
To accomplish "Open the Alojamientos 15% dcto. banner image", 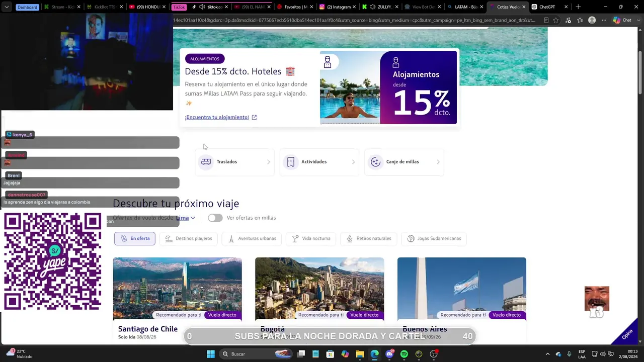I will 388,87.
